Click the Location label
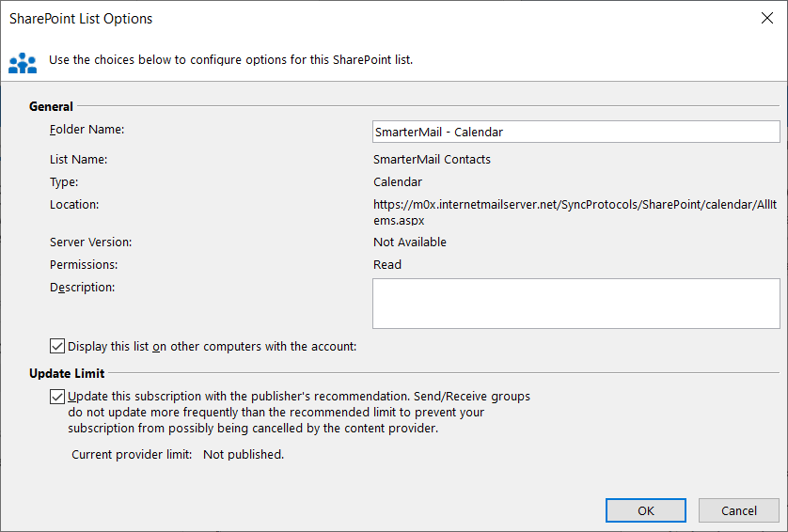788x532 pixels. click(x=74, y=205)
